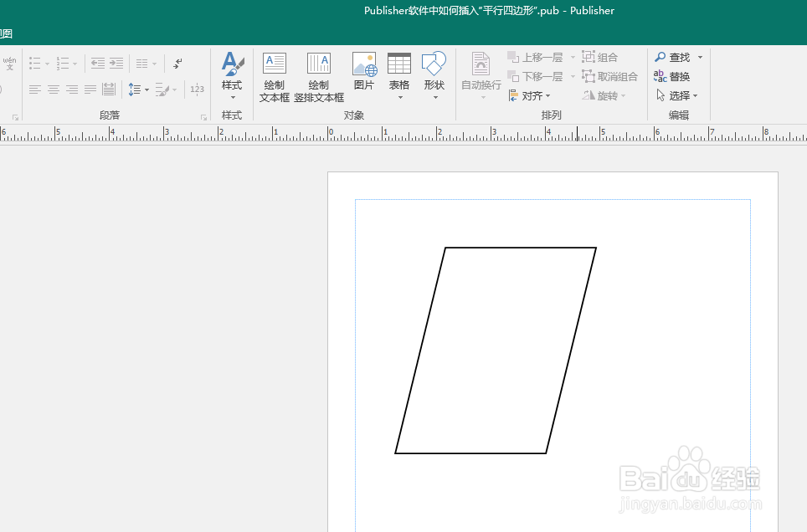Select the parallelogram shape on the page
The width and height of the screenshot is (807, 532).
click(x=496, y=350)
